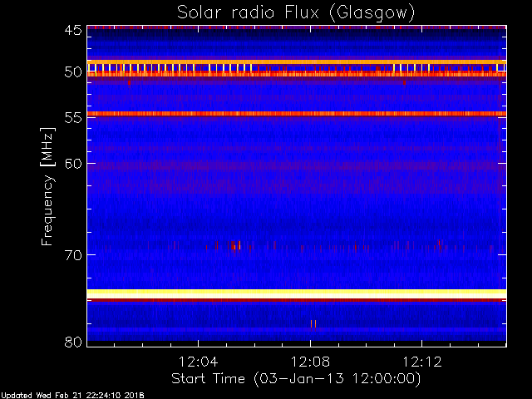Click the orange-red band at 55 MHz
Image resolution: width=532 pixels, height=399 pixels.
[297, 114]
